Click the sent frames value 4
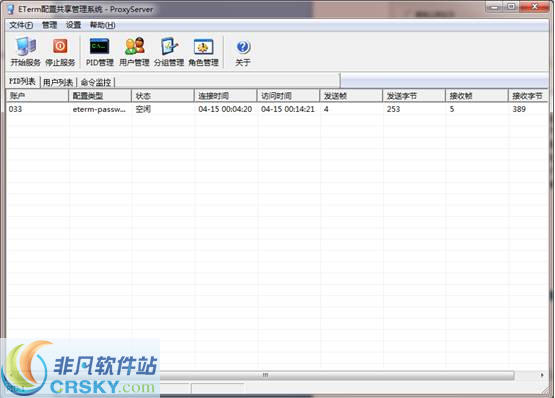Screen dimensions: 555x398 [326, 109]
